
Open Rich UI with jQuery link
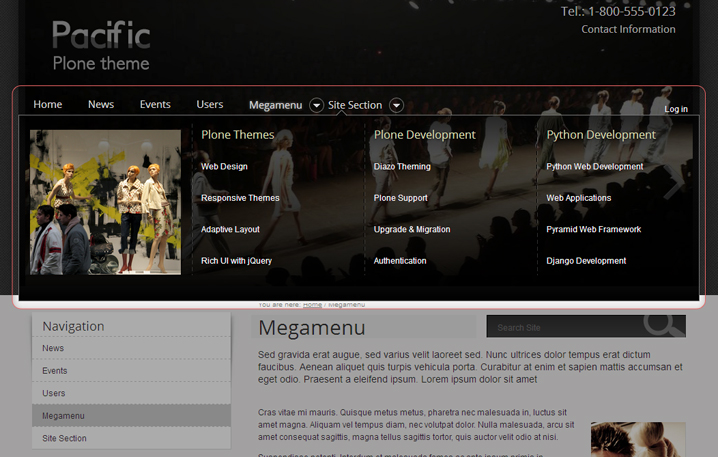point(236,261)
